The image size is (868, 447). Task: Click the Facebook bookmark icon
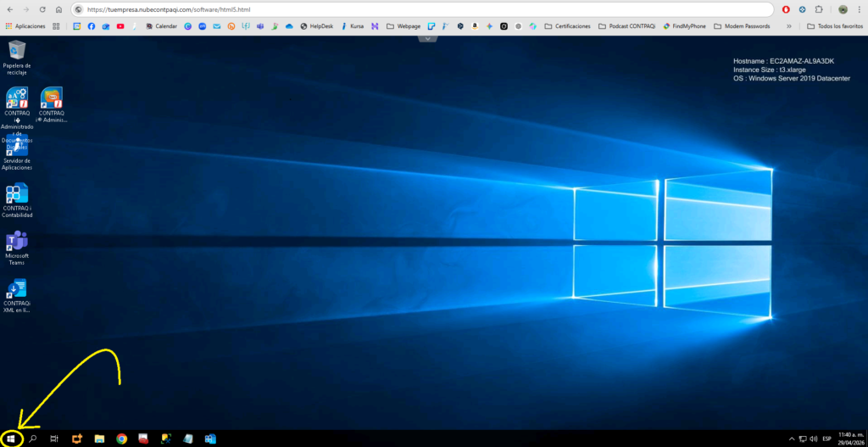[92, 26]
